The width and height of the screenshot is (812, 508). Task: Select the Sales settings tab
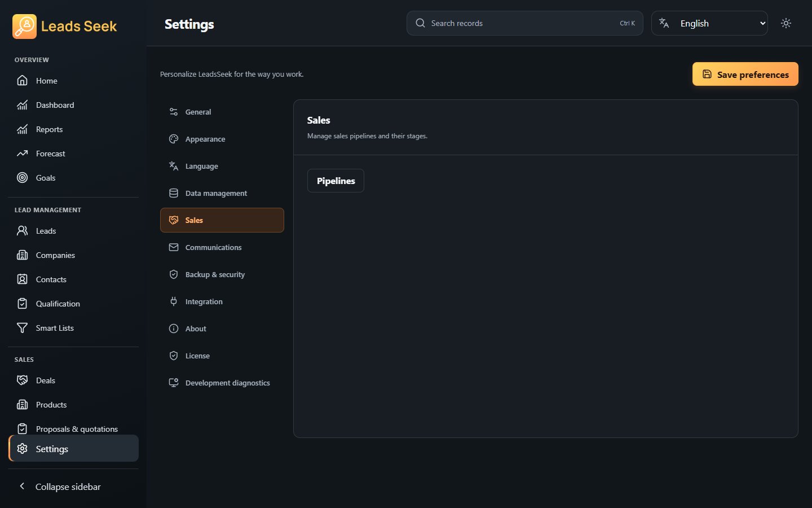point(222,220)
